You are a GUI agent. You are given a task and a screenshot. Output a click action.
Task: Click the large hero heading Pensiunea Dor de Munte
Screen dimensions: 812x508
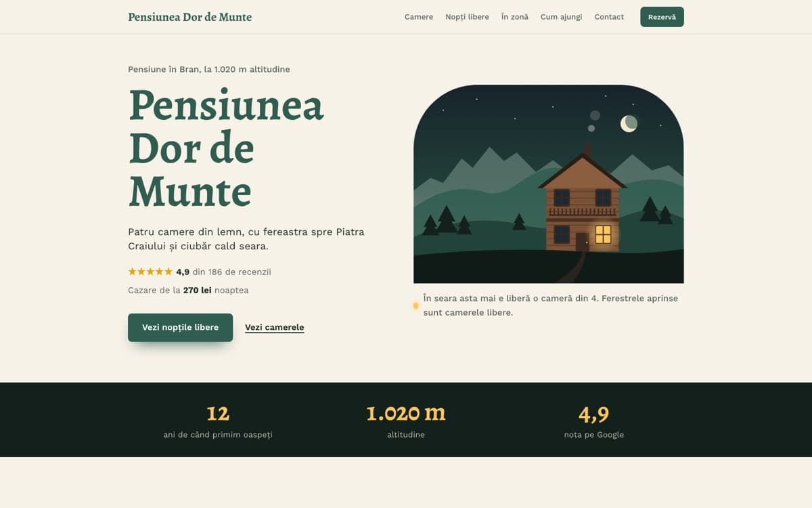226,147
